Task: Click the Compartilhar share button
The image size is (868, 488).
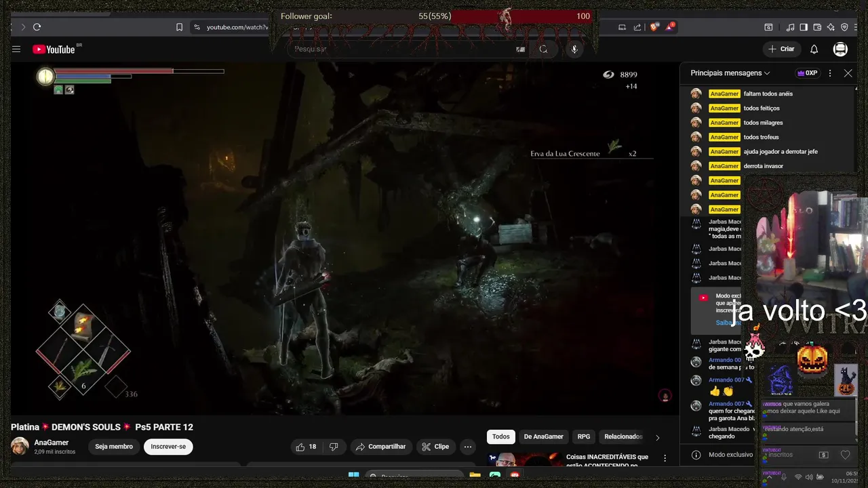Action: click(380, 447)
